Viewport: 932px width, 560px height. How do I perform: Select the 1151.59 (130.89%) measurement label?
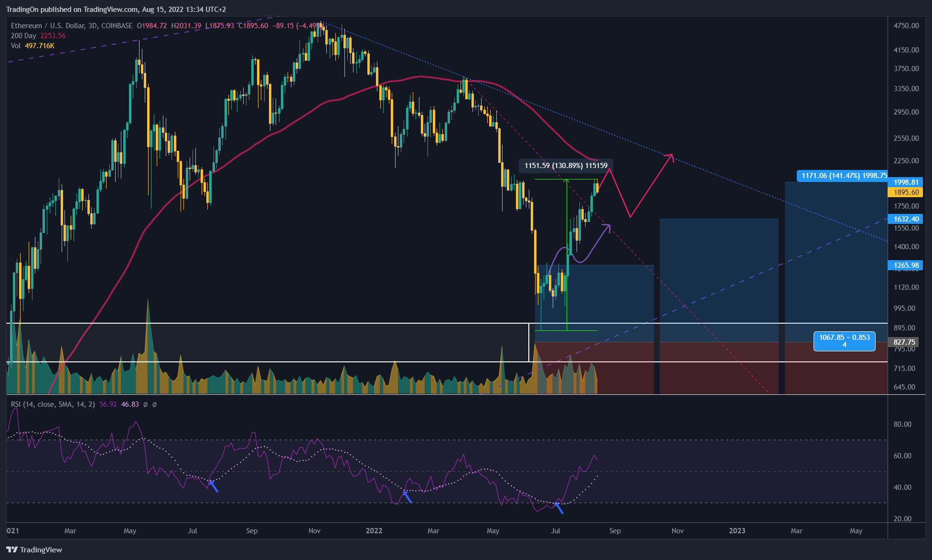pyautogui.click(x=566, y=166)
